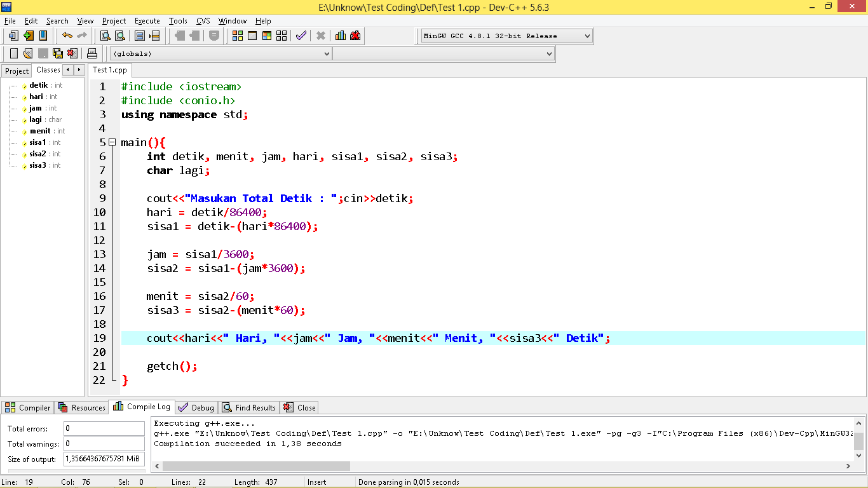Click "Compilation succeeded in 1,38 seconds" text

tap(248, 444)
